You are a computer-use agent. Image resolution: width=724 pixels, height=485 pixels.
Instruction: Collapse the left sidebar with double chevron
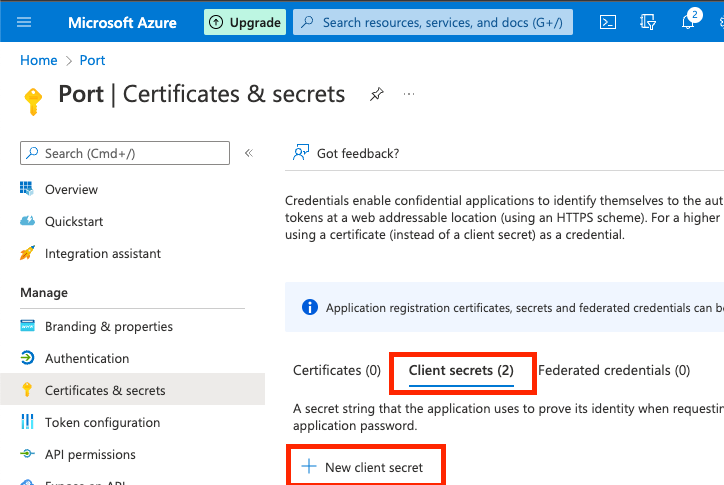coord(249,153)
